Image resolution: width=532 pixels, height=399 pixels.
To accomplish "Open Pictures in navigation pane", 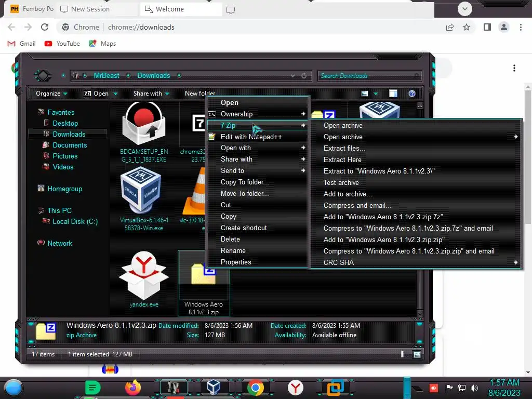I will [x=65, y=156].
